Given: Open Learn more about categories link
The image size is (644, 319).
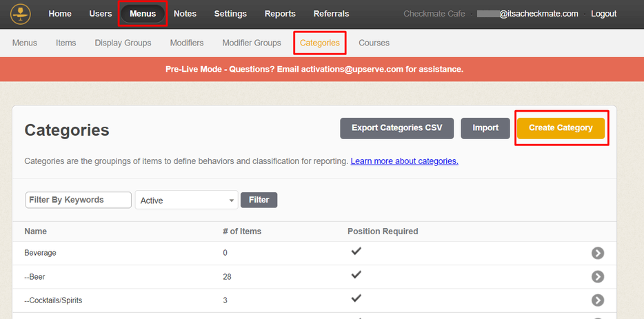Looking at the screenshot, I should (404, 161).
